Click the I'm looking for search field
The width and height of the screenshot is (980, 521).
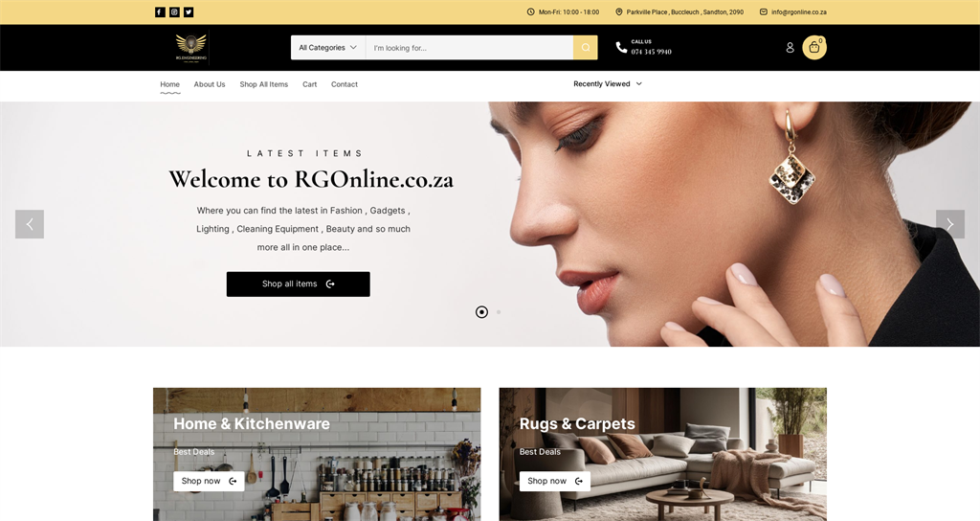click(x=469, y=48)
